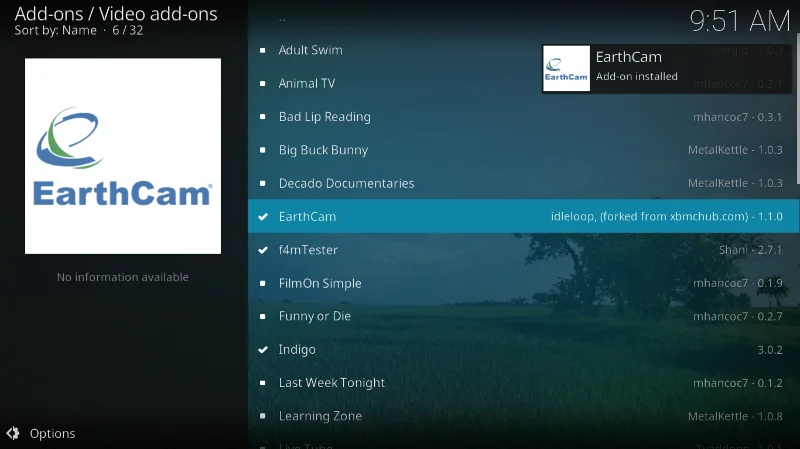
Task: Select Last Week Tonight add-on
Action: (x=523, y=383)
